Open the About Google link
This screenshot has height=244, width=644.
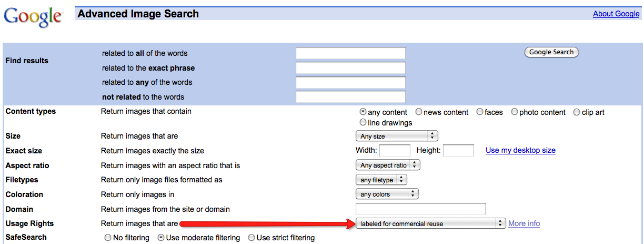(616, 14)
